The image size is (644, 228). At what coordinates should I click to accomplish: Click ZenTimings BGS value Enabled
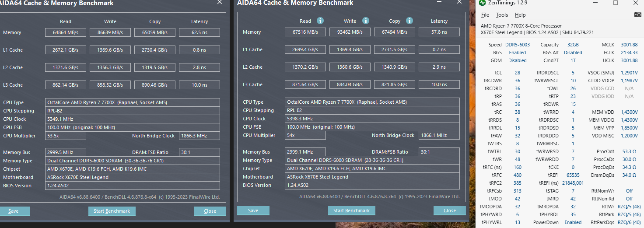(x=518, y=53)
